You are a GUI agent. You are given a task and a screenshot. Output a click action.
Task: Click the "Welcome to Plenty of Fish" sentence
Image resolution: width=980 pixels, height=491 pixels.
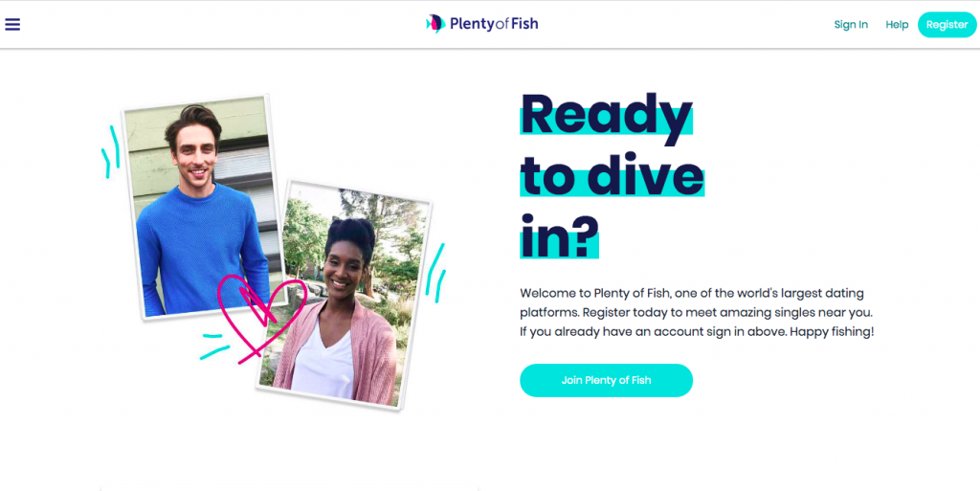point(595,294)
